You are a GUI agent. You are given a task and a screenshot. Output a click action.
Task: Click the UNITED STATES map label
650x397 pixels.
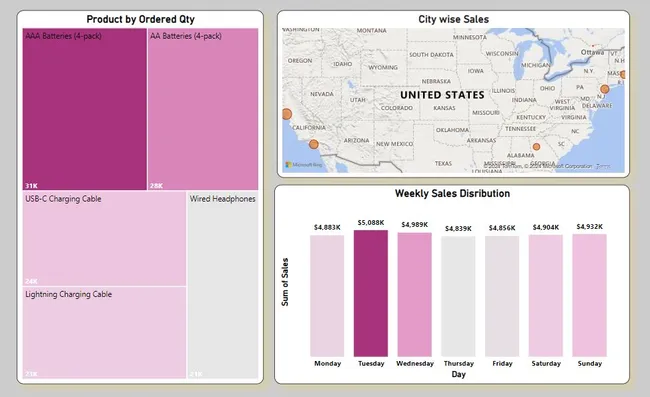point(442,95)
